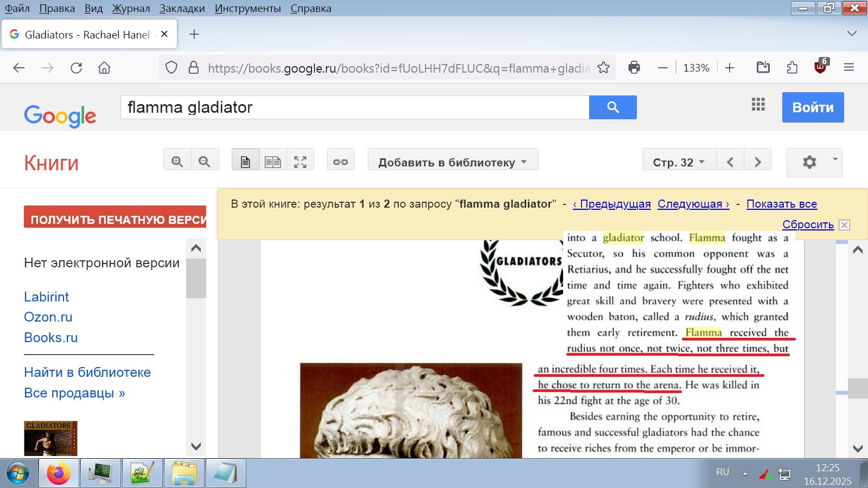
Task: Go to next book page arrow
Action: coord(757,162)
